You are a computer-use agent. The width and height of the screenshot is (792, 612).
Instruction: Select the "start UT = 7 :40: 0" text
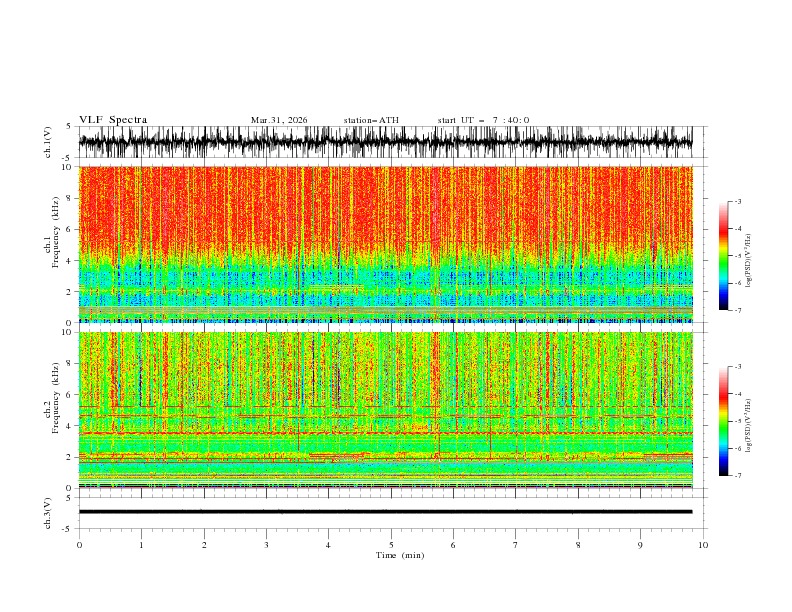click(483, 120)
